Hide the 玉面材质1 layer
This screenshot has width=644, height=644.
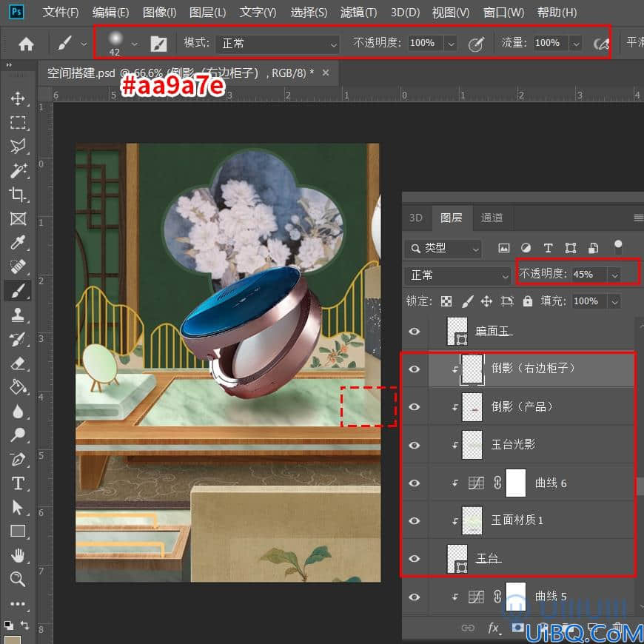point(415,521)
